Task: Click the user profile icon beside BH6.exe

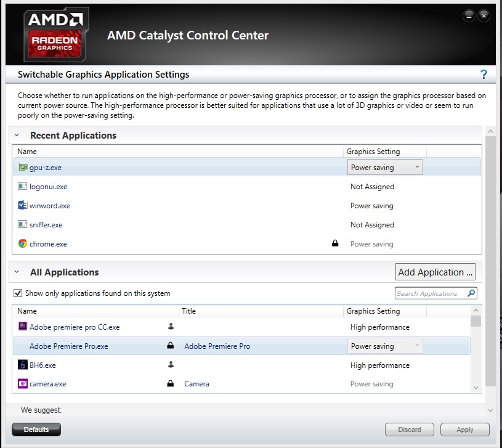Action: pos(171,364)
